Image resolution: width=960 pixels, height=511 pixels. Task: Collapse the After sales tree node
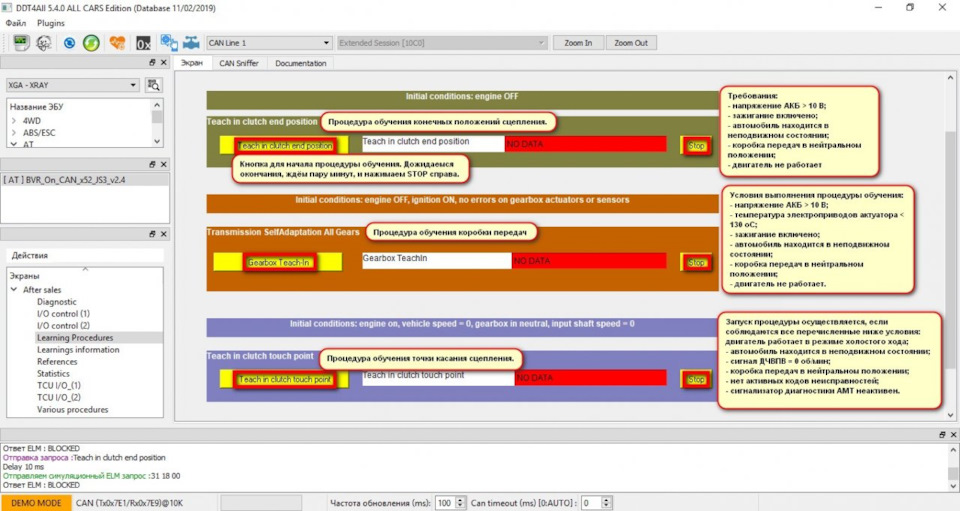click(x=13, y=289)
